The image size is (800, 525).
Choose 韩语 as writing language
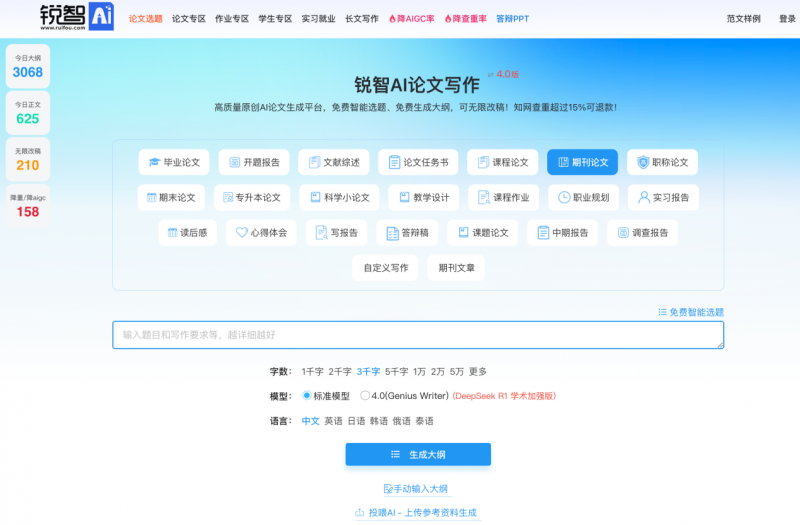pos(379,421)
